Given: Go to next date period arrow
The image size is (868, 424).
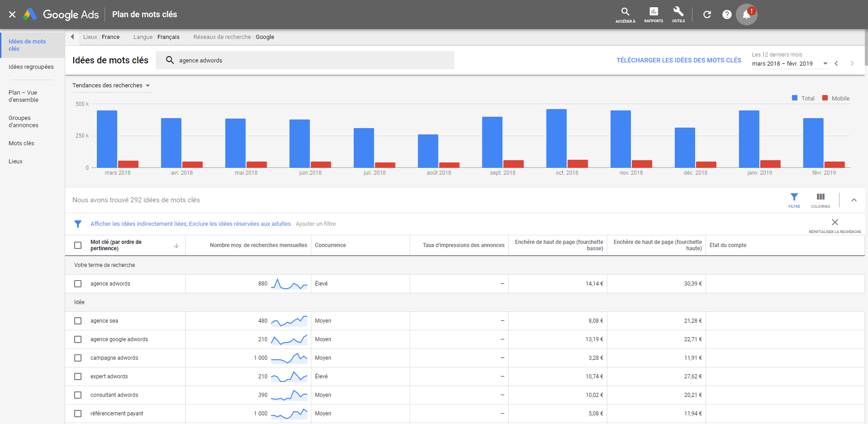Looking at the screenshot, I should pos(852,63).
